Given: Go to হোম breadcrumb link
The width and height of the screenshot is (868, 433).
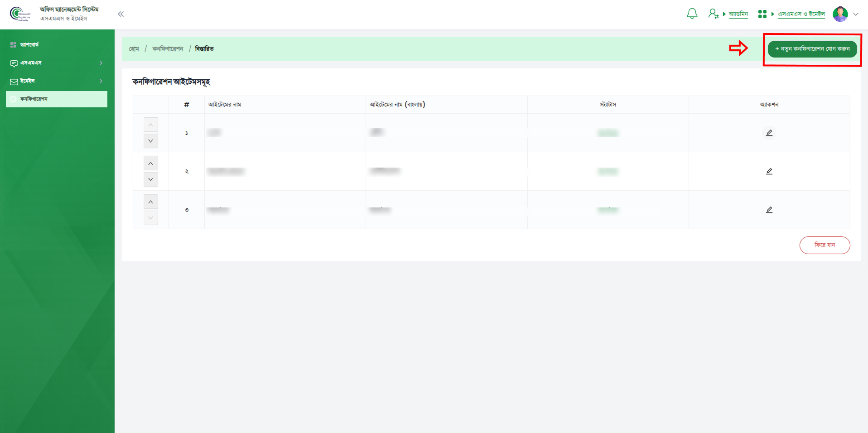Looking at the screenshot, I should (x=134, y=49).
